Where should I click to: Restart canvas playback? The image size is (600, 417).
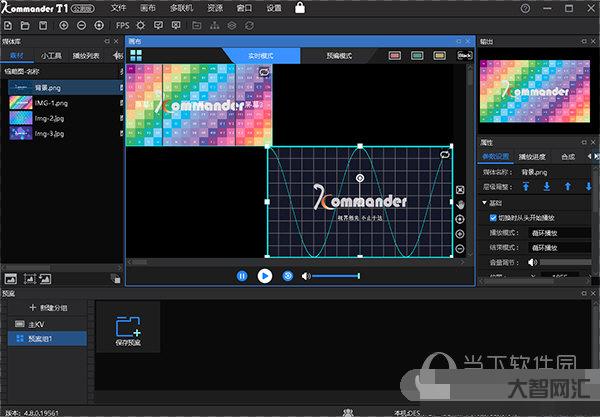click(x=288, y=276)
